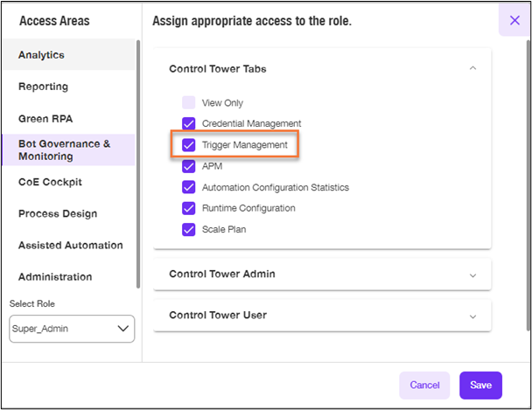Open the Select Role dropdown
The width and height of the screenshot is (532, 410).
click(x=72, y=329)
